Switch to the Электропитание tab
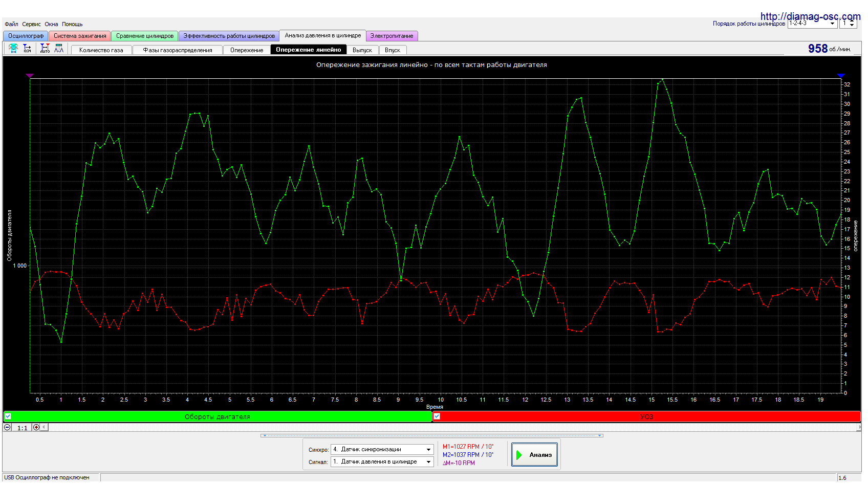Image resolution: width=868 pixels, height=484 pixels. (392, 36)
